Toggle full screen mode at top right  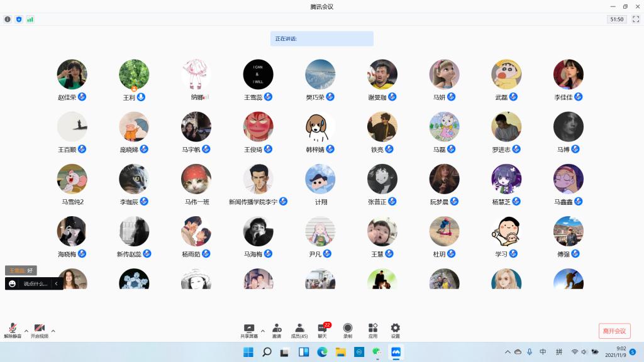tap(635, 19)
